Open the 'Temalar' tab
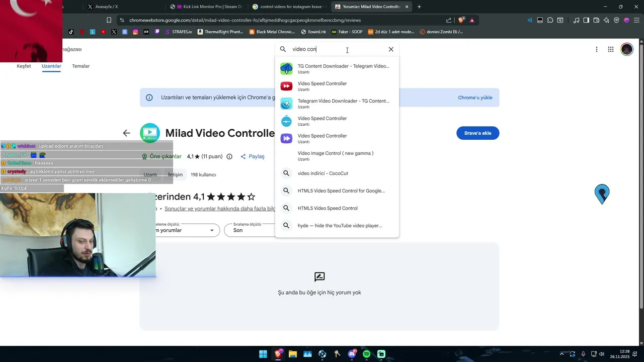Viewport: 644px width, 362px height. [x=80, y=66]
